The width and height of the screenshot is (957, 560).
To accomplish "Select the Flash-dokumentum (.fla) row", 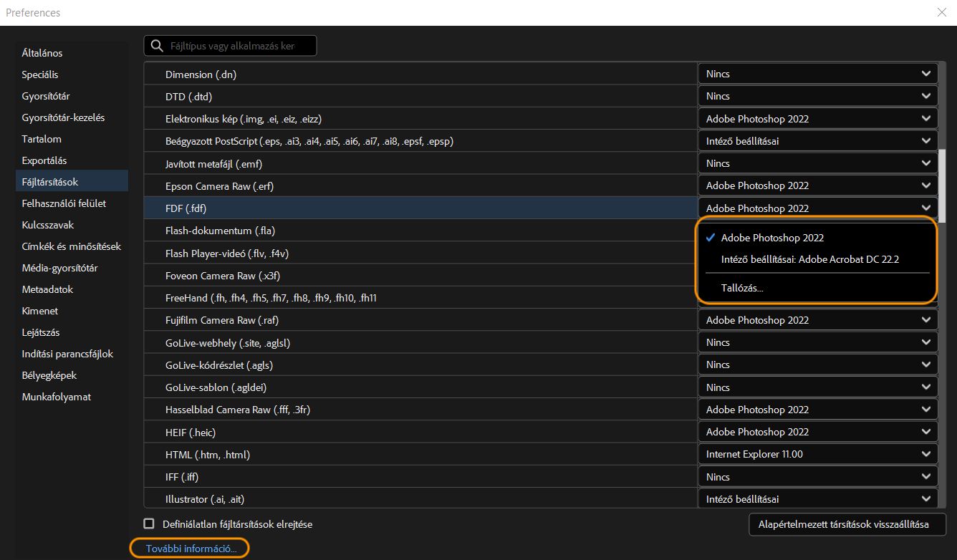I will [x=421, y=231].
